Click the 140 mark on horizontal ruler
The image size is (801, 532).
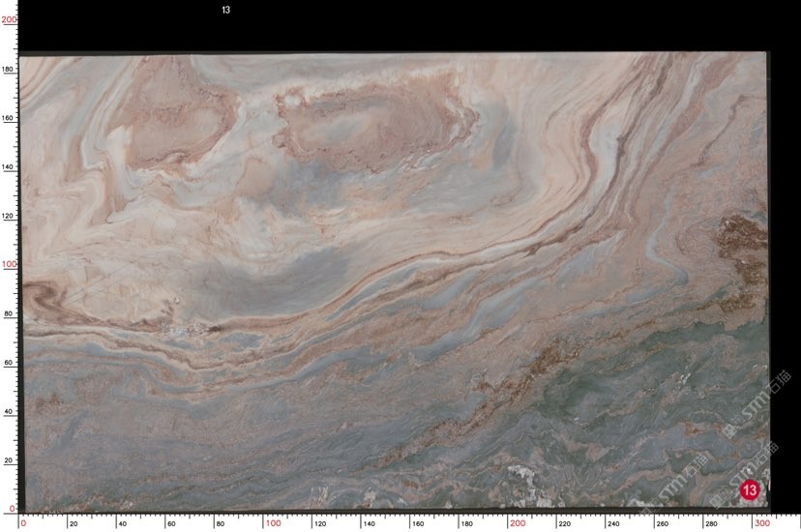pyautogui.click(x=369, y=523)
